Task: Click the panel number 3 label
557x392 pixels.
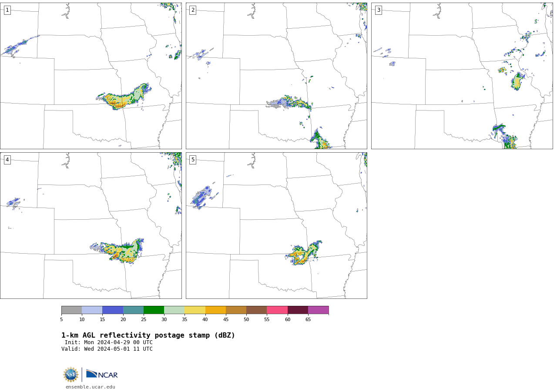Action: (378, 10)
